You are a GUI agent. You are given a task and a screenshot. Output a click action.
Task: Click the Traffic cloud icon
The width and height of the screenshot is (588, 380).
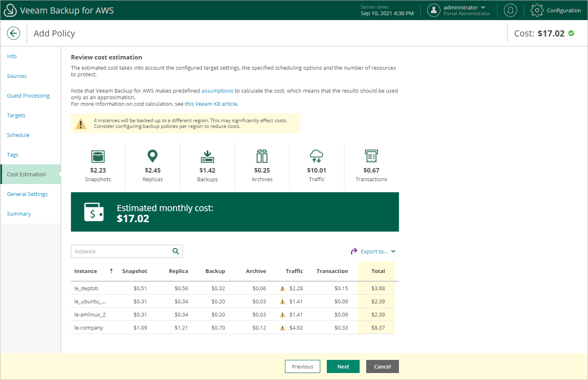click(317, 156)
